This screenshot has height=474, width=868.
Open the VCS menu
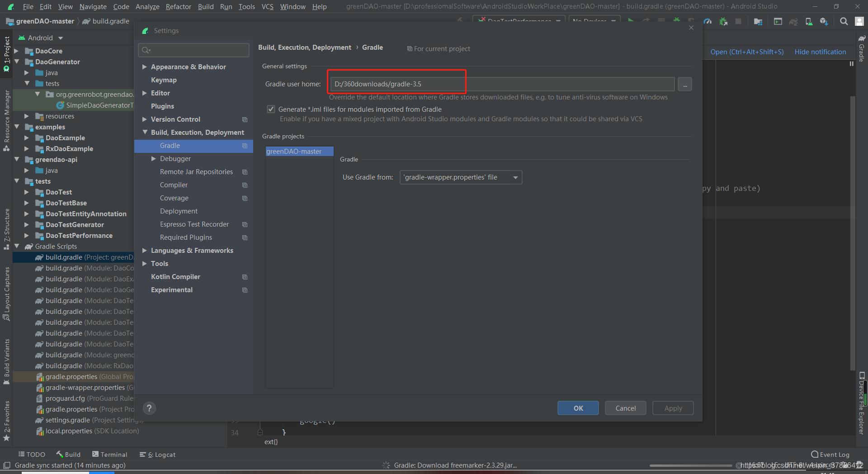click(268, 7)
